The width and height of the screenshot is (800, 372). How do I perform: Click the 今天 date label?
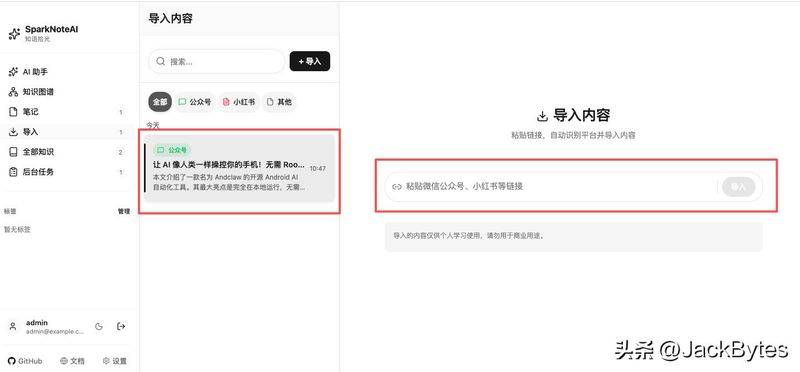coord(153,125)
